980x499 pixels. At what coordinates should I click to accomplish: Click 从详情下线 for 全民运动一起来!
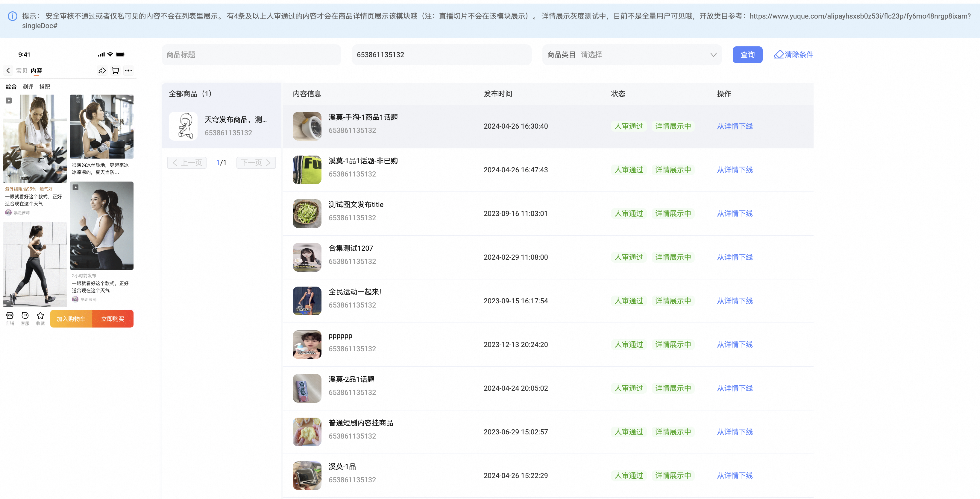tap(735, 301)
